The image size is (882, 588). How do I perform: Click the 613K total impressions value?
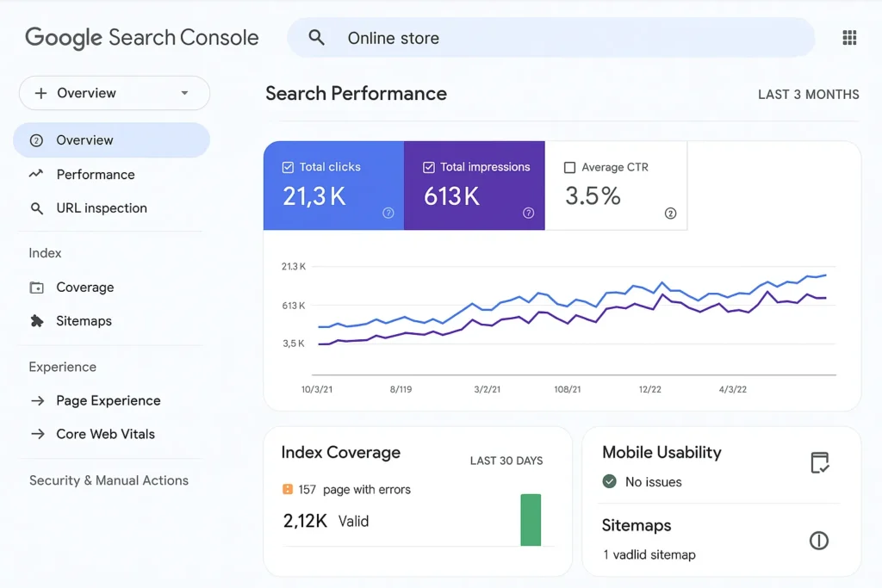click(451, 196)
